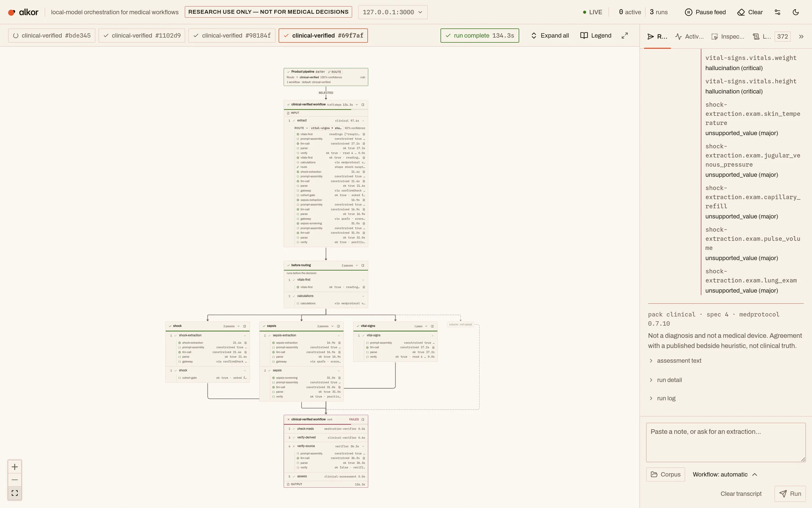Expand the verify-source step chevron
This screenshot has width=812, height=508.
click(x=363, y=446)
